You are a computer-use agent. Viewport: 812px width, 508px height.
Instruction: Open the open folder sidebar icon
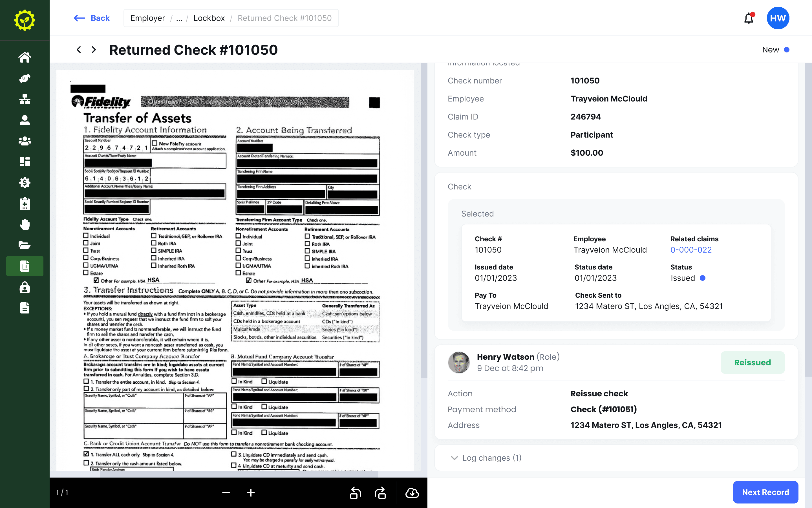click(x=25, y=245)
